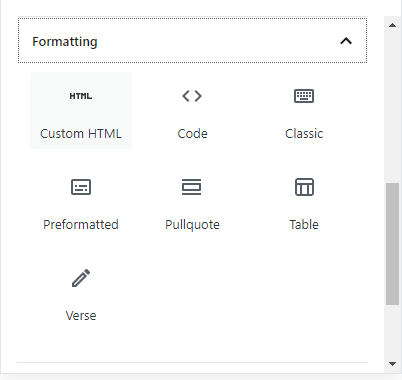Click the Custom HTML label
This screenshot has height=380, width=402.
click(x=81, y=134)
